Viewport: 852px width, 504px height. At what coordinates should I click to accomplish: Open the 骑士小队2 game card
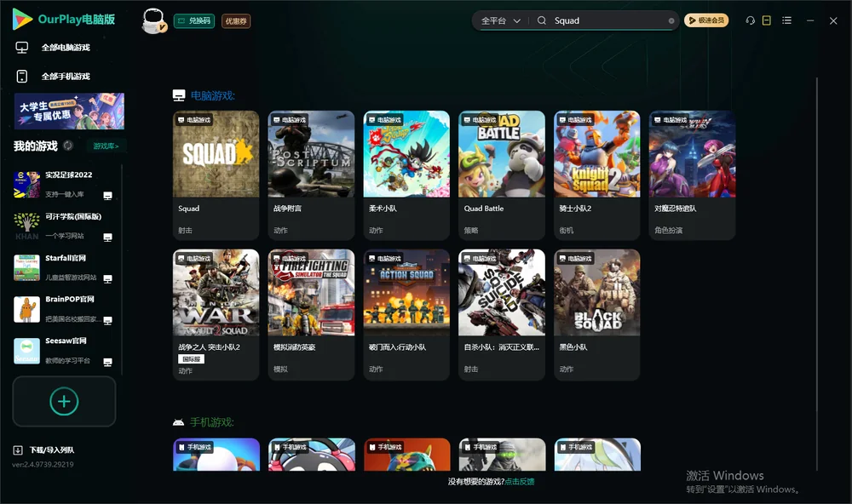pos(597,175)
